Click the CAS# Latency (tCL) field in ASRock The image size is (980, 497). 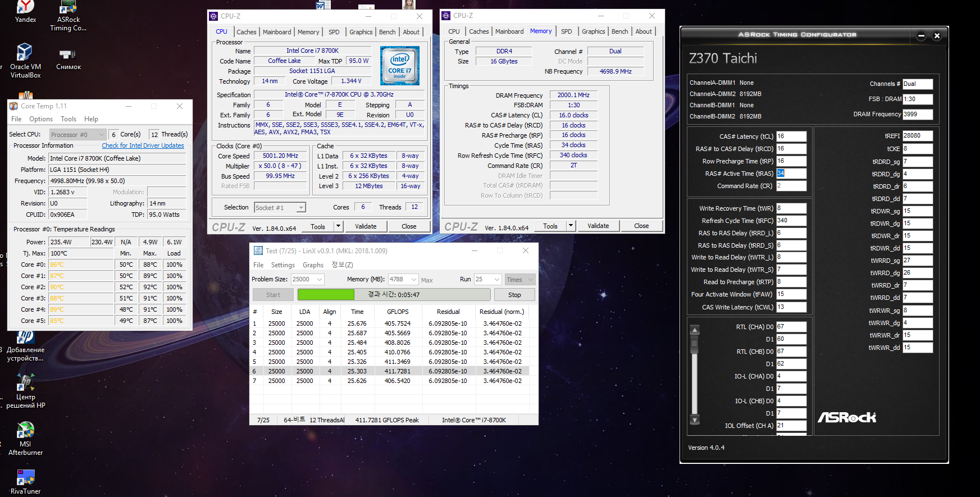(791, 136)
